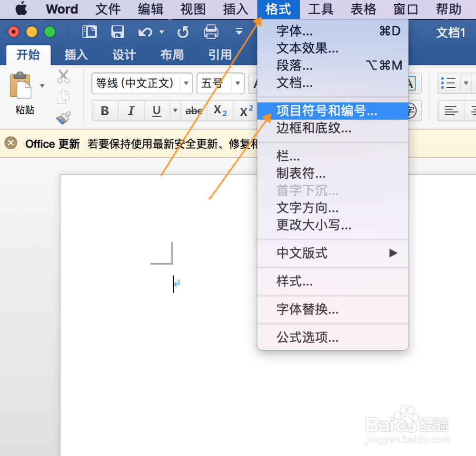
Task: Open the Word application menu
Action: pyautogui.click(x=62, y=9)
